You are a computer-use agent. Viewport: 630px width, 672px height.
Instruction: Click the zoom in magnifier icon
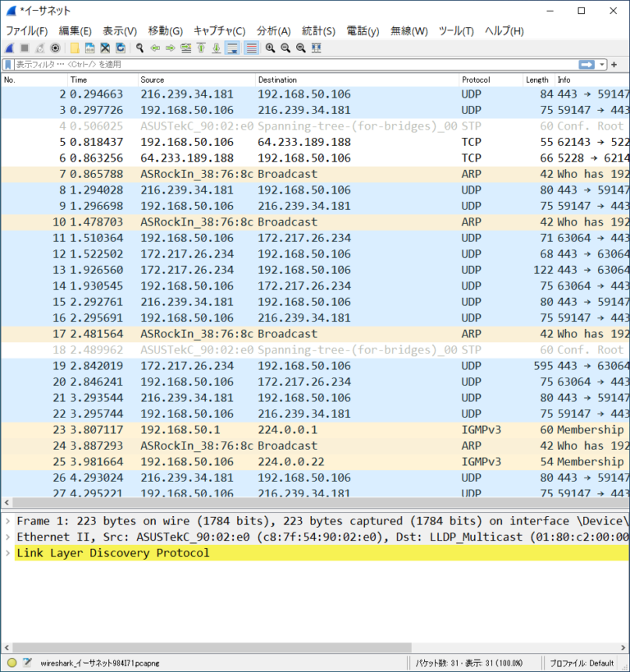pos(270,48)
